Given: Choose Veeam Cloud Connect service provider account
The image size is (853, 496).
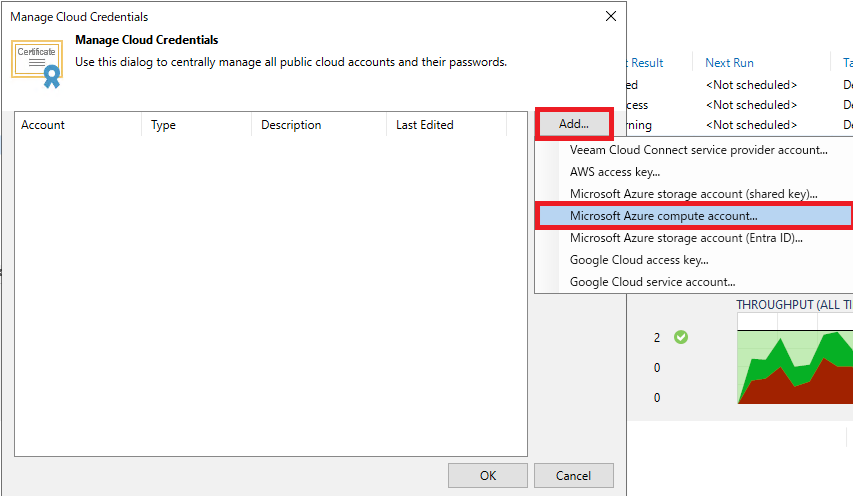Looking at the screenshot, I should (699, 150).
